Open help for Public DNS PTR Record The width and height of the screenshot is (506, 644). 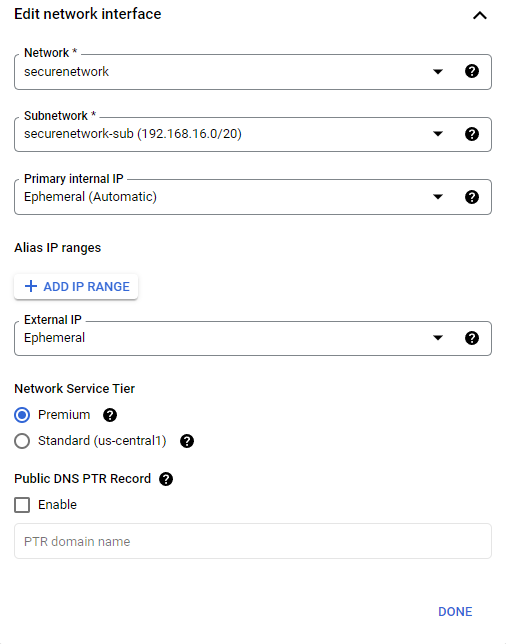(166, 479)
